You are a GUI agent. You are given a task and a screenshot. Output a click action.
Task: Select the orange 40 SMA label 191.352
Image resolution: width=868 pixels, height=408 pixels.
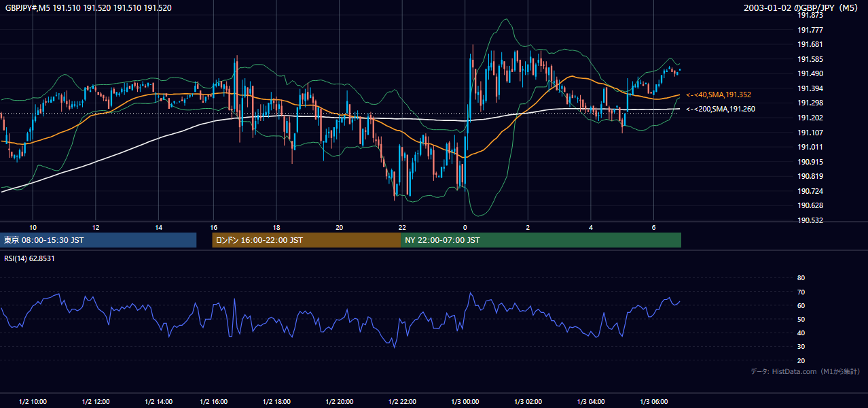coord(719,95)
